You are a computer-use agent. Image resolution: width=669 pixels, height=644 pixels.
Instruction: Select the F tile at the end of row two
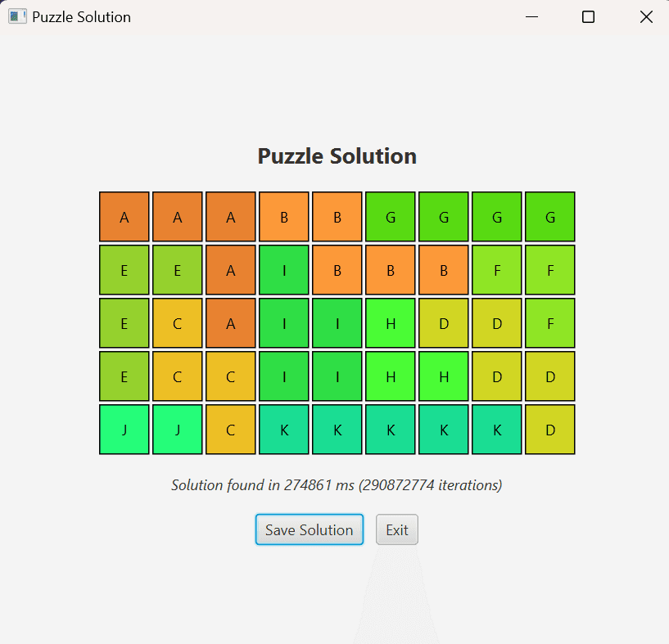550,270
